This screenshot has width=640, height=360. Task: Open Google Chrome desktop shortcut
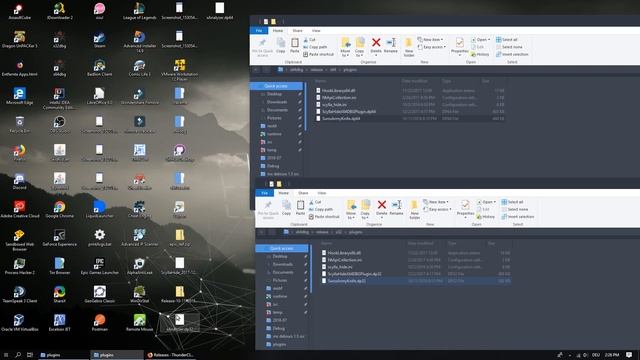(x=60, y=209)
